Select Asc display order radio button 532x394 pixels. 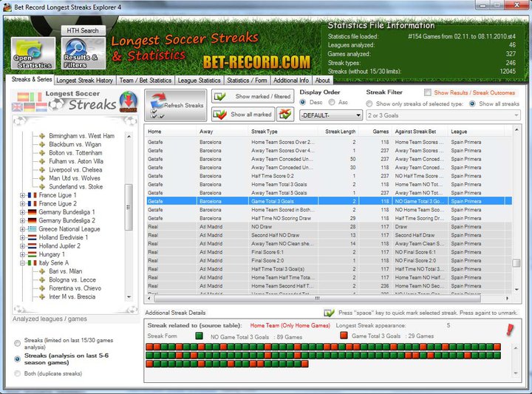tap(332, 102)
